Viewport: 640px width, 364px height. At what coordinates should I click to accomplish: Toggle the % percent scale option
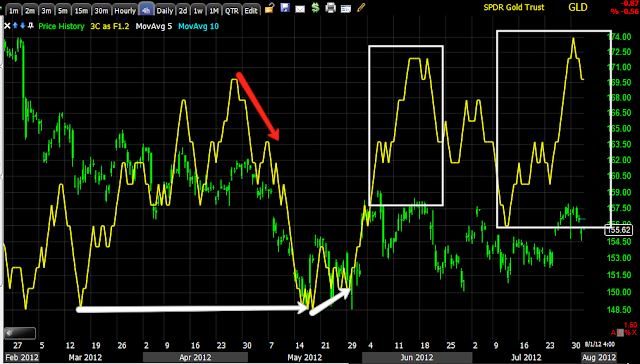click(627, 333)
